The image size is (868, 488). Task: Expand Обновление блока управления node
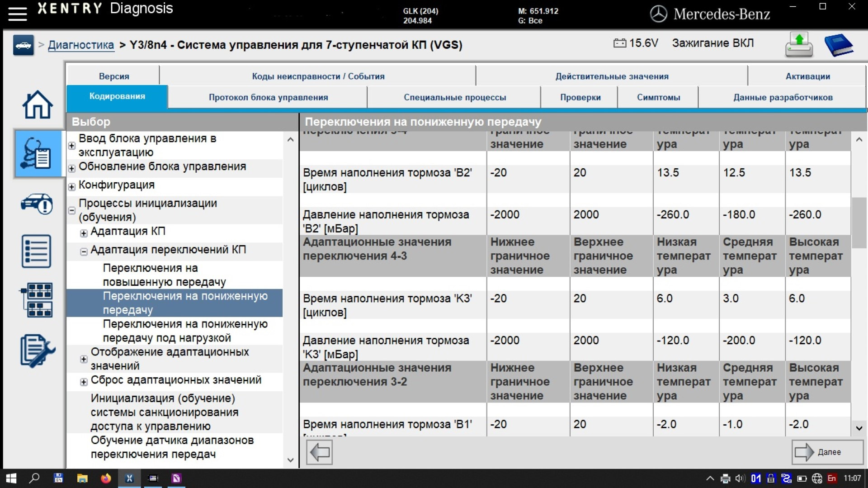(x=71, y=168)
